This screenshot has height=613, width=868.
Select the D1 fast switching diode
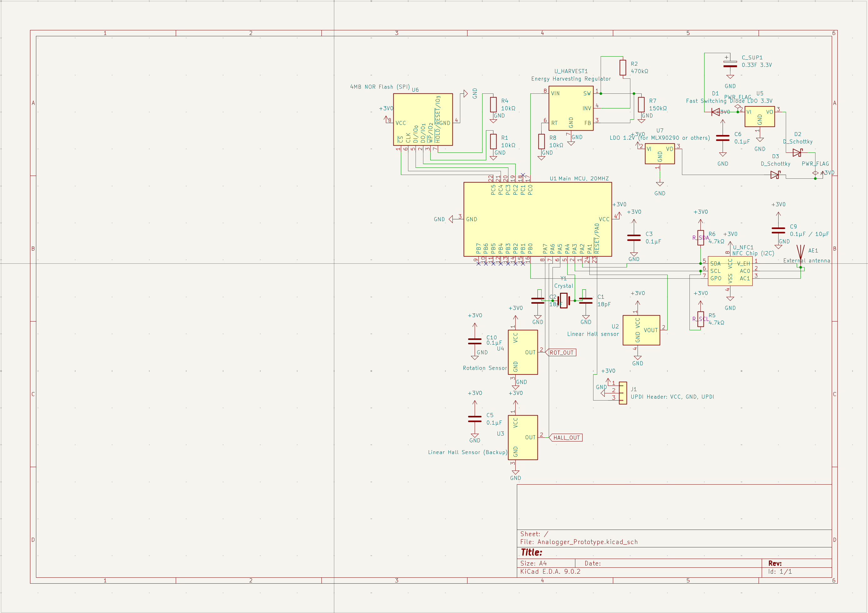715,112
